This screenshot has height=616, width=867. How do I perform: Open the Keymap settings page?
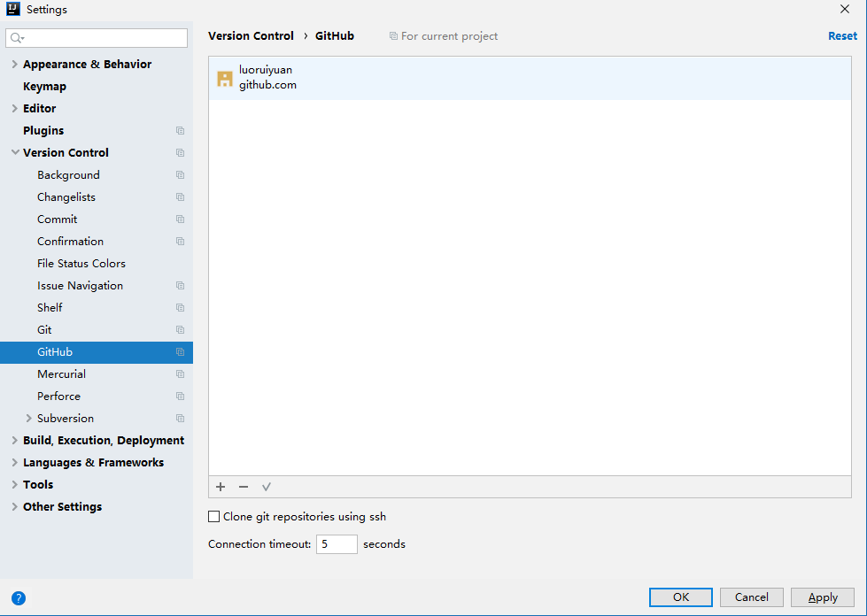45,87
